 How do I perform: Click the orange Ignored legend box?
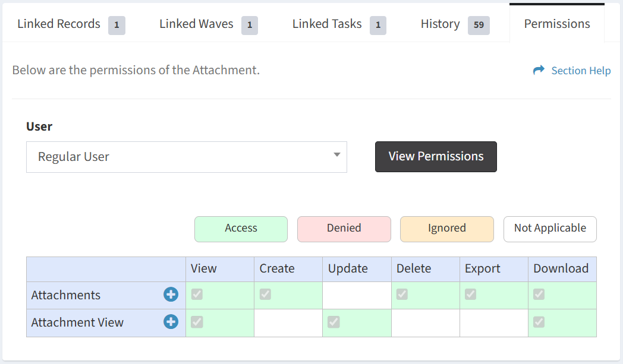click(x=447, y=229)
